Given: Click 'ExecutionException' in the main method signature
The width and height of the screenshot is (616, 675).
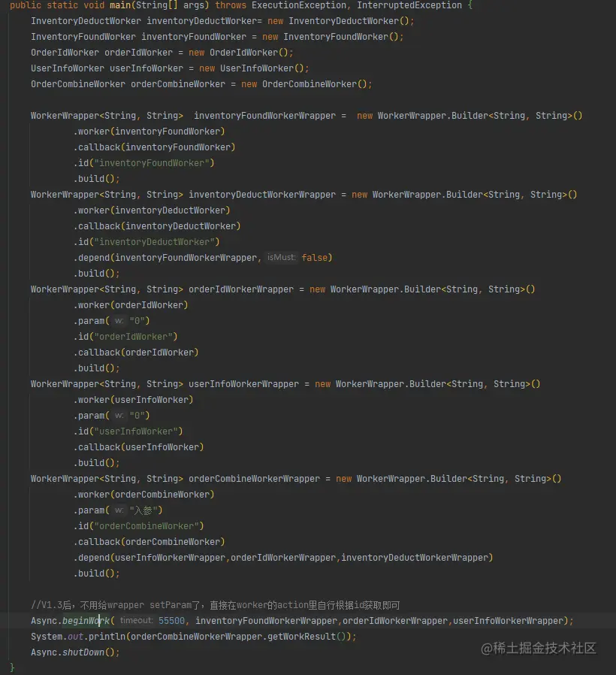Looking at the screenshot, I should (x=299, y=5).
